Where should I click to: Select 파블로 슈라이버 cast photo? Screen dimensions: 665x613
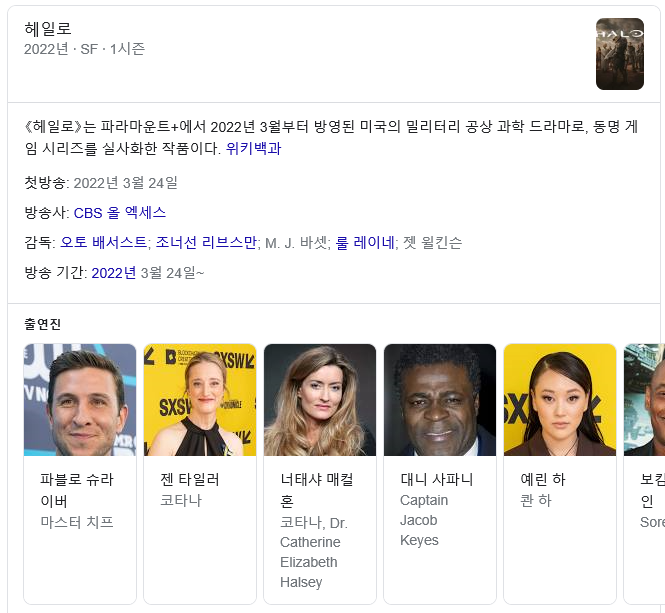(80, 400)
